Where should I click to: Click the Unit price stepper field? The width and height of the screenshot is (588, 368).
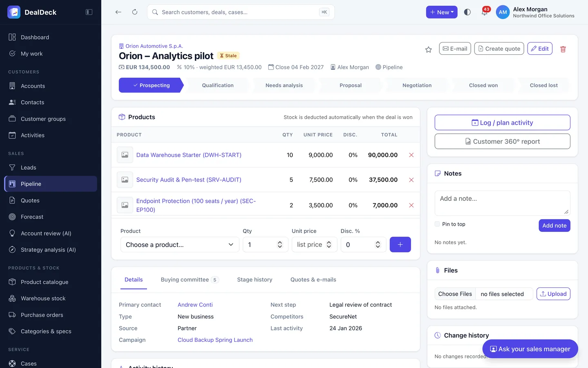pos(314,245)
